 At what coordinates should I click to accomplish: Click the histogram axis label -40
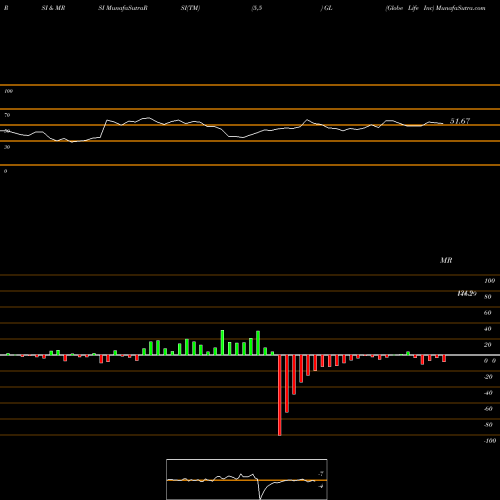(x=488, y=393)
